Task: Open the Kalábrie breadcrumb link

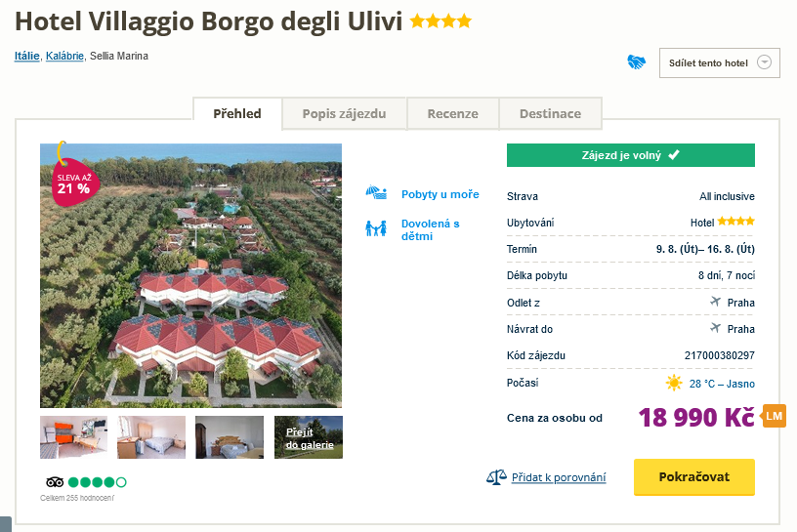Action: [x=64, y=56]
